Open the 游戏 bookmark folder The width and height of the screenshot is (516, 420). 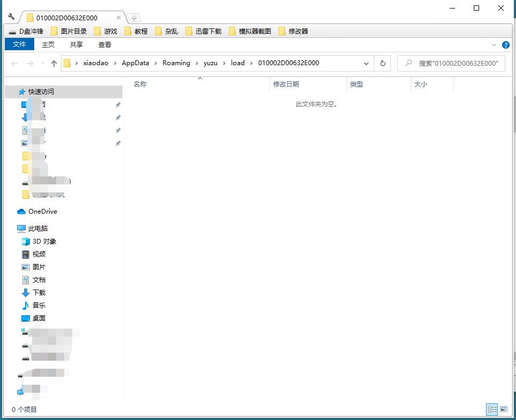click(x=106, y=31)
